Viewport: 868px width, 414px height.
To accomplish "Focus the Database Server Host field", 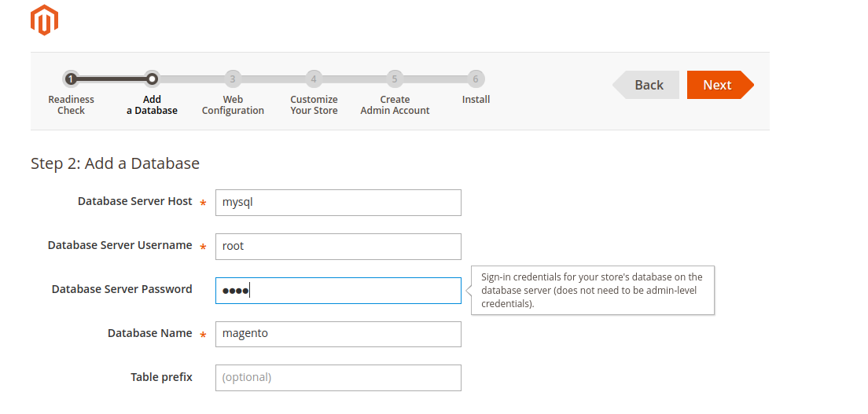I will [338, 203].
